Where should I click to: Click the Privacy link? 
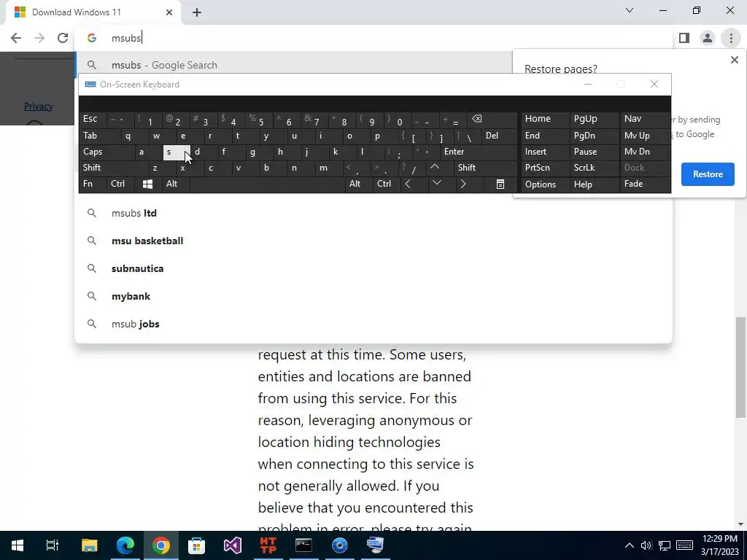(38, 106)
